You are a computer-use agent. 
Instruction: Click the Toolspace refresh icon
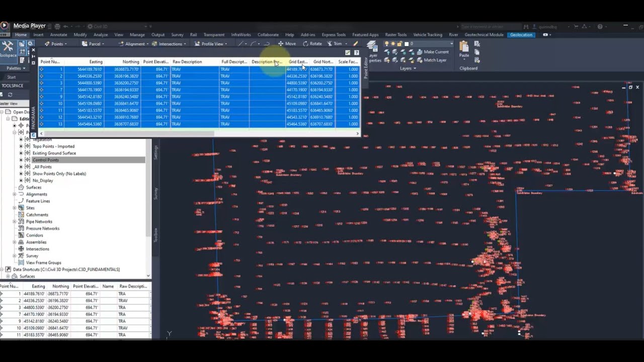(x=10, y=95)
